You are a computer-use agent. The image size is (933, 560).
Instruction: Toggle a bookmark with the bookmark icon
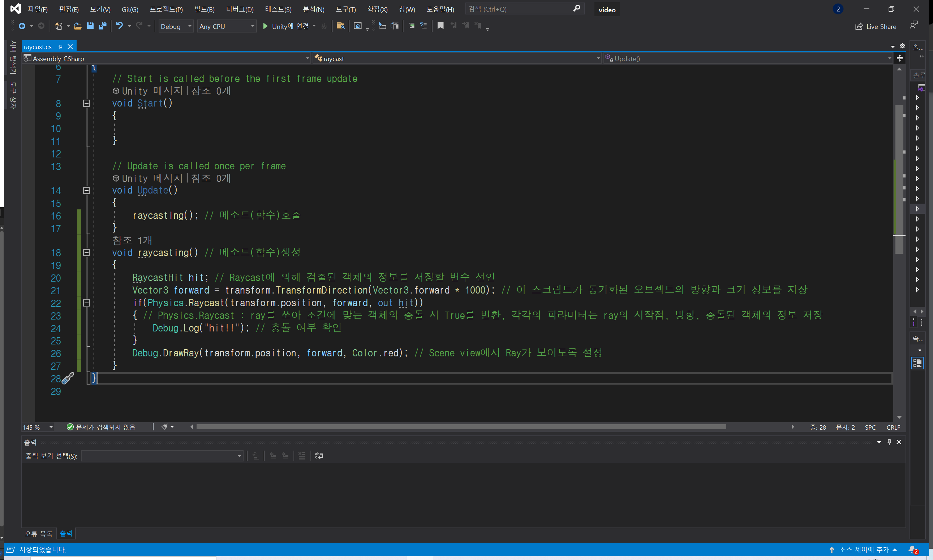(x=440, y=26)
